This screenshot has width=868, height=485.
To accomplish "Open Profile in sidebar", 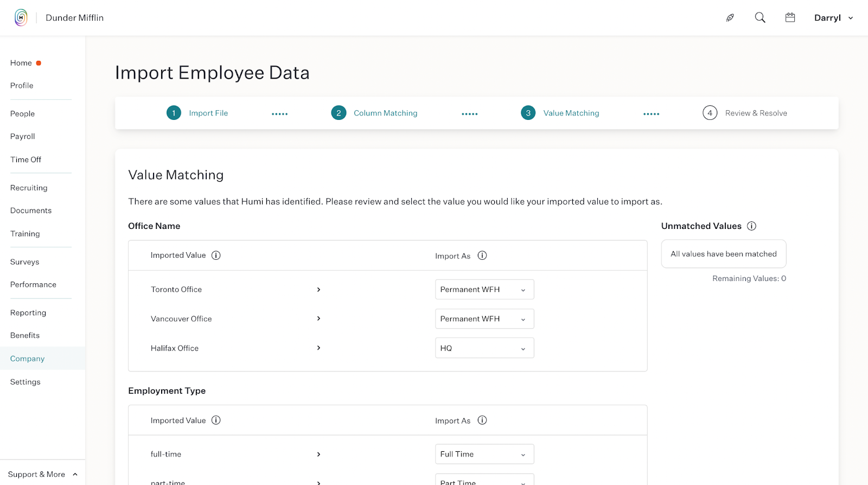I will tap(22, 86).
